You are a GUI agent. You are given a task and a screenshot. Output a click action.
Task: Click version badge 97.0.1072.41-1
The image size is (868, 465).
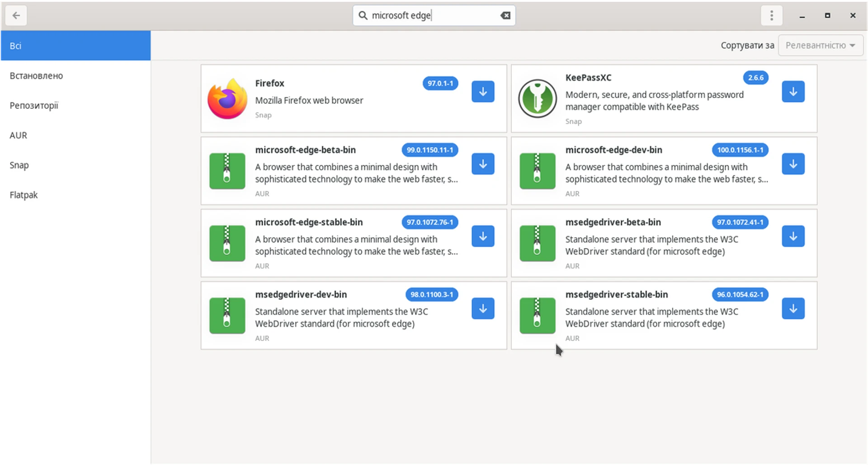tap(740, 222)
